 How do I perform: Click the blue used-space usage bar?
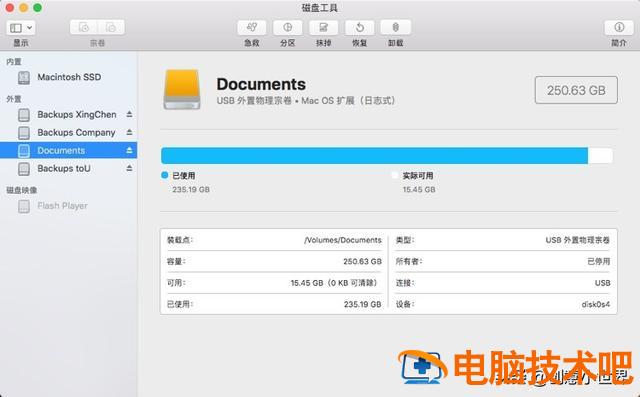point(374,156)
